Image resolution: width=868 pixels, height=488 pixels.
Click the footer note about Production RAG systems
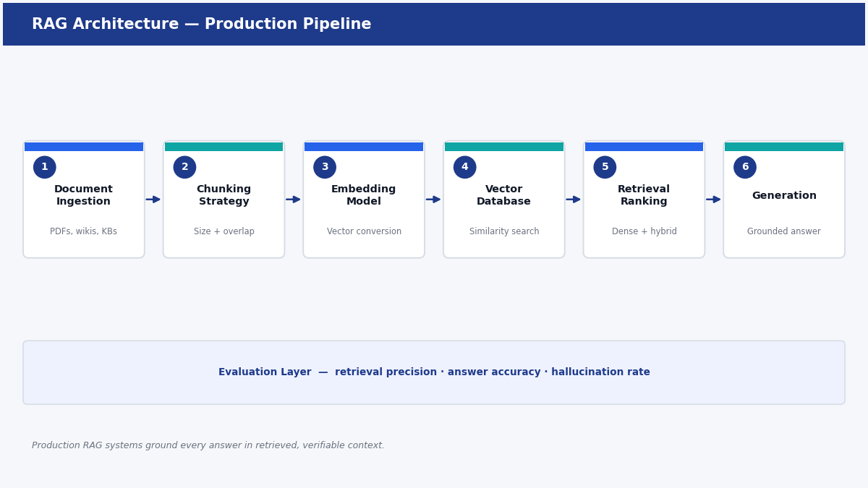(x=208, y=445)
